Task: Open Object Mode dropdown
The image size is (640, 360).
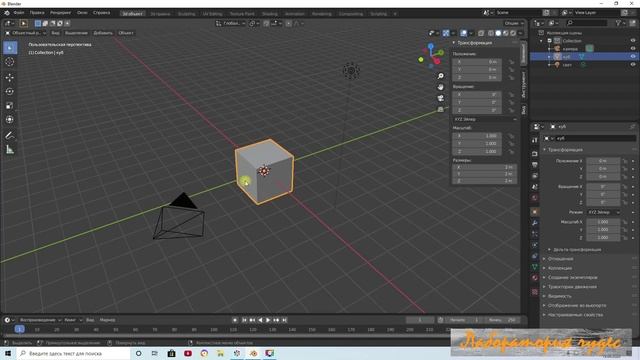Action: (x=25, y=33)
